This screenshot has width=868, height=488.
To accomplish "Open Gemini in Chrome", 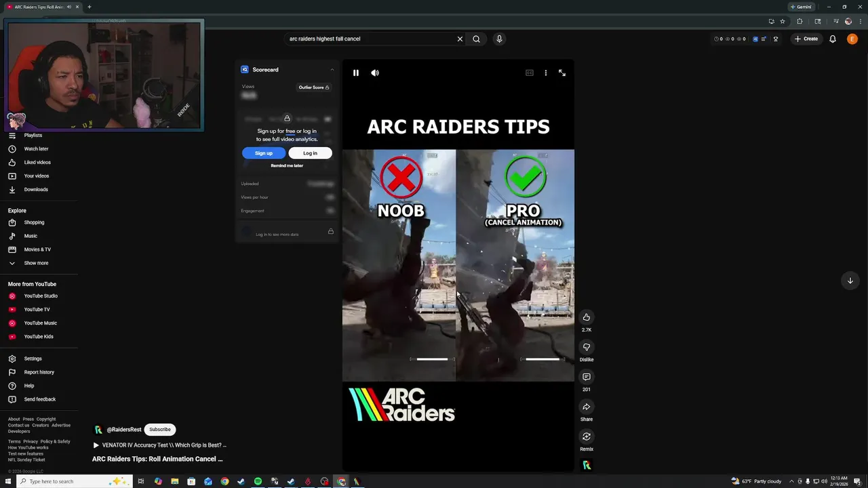I will tap(801, 7).
